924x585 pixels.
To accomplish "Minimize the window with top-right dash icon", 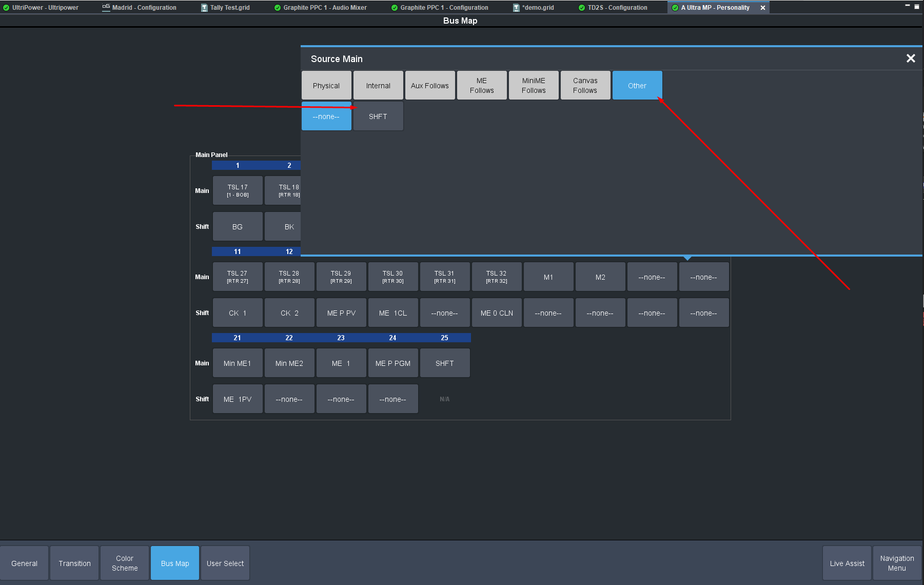I will [x=908, y=6].
